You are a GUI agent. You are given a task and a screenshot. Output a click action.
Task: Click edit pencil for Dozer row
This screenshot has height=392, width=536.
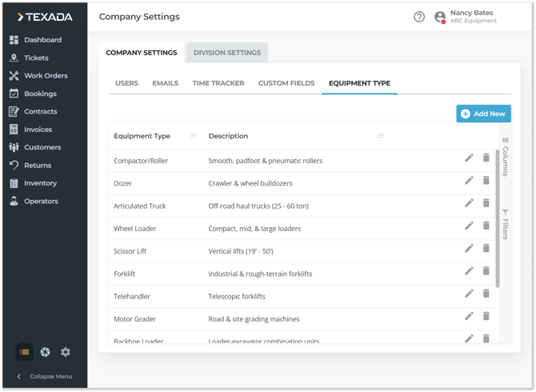pos(470,181)
